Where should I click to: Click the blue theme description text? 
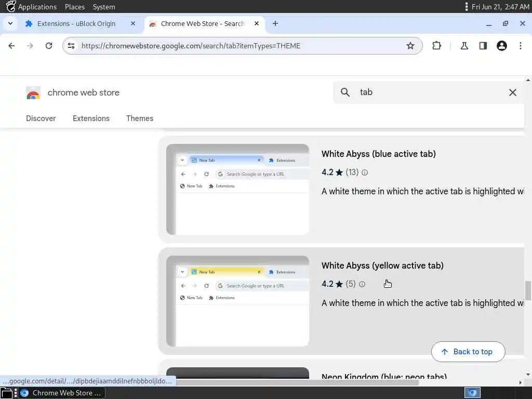click(x=423, y=191)
